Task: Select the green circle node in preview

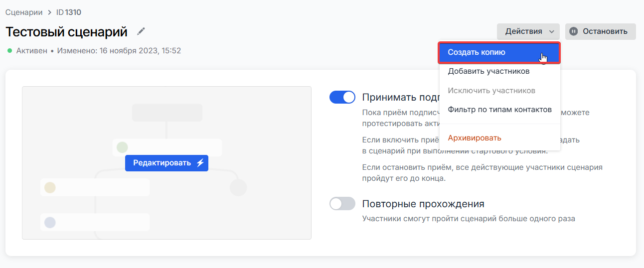Action: tap(122, 147)
